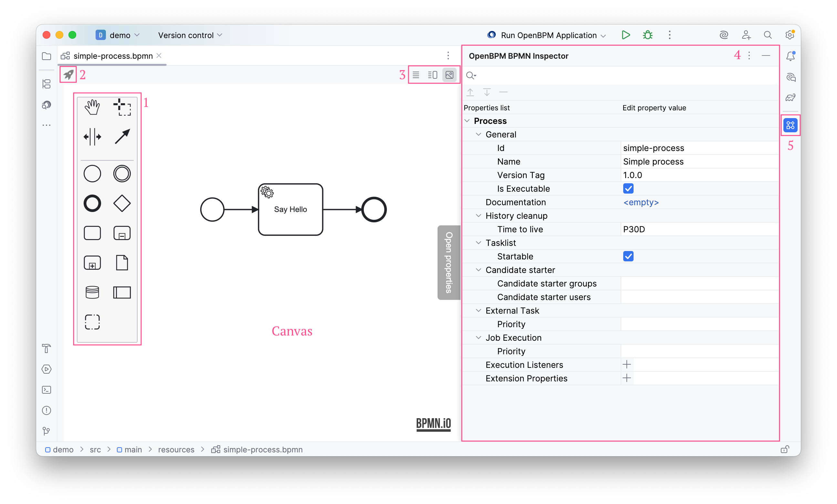This screenshot has height=504, width=837.
Task: Open the Problems tool window
Action: 46,410
